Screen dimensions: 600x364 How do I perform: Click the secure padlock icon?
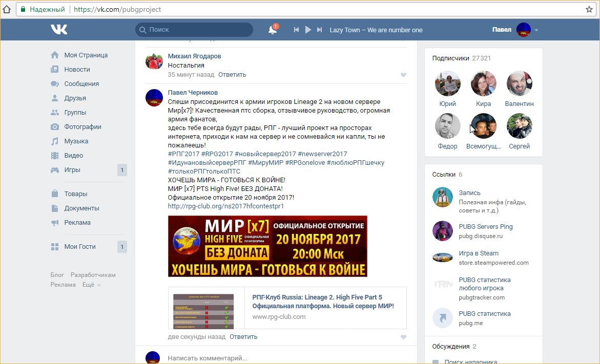click(23, 9)
